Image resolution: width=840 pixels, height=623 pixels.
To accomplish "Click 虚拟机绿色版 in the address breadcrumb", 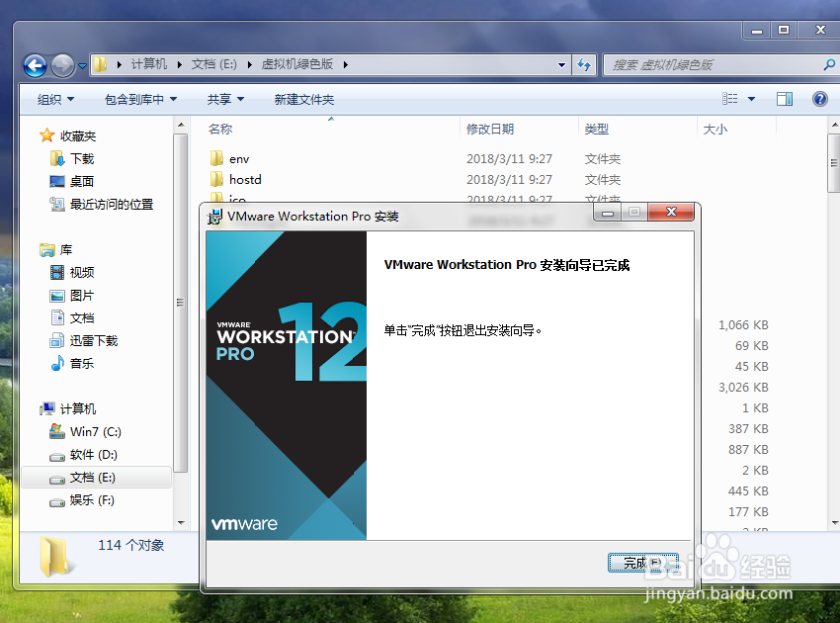I will [x=297, y=64].
